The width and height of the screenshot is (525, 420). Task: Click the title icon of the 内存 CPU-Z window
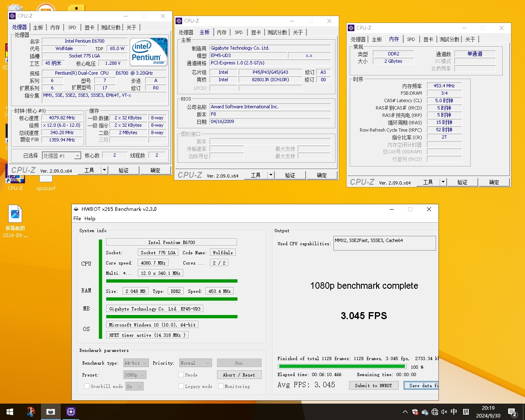[x=351, y=28]
